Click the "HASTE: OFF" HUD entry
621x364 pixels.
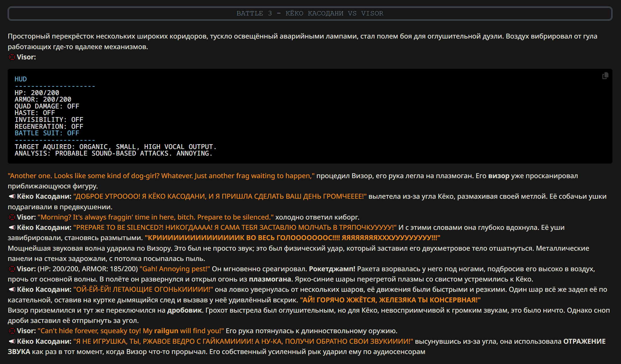coord(35,113)
